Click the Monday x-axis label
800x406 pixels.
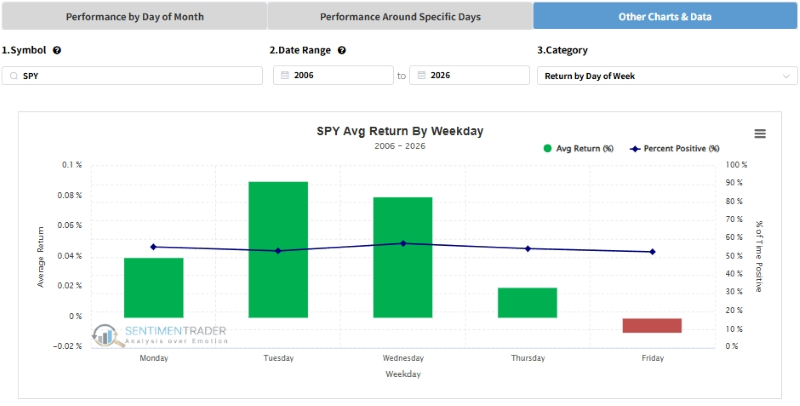pyautogui.click(x=154, y=358)
